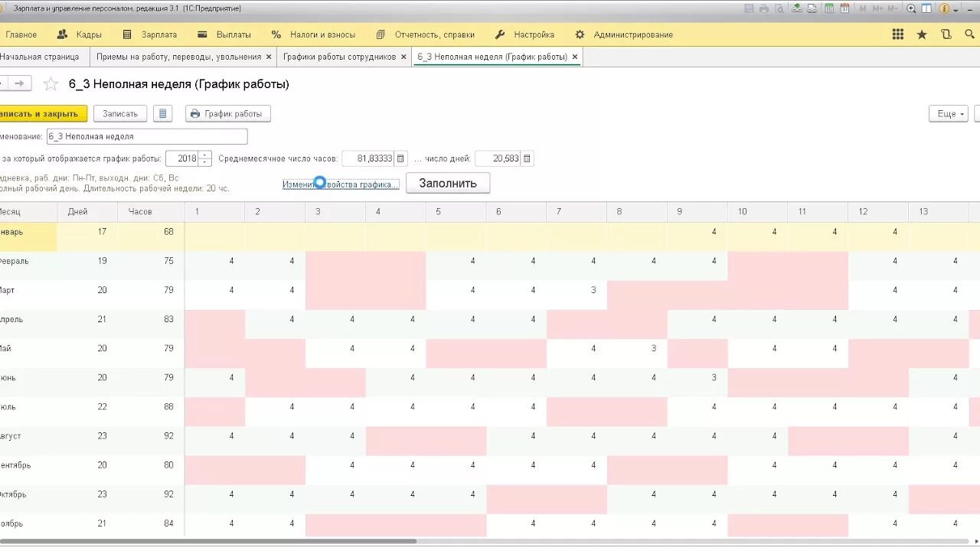Open the Еще dropdown menu
980x551 pixels.
click(x=948, y=113)
